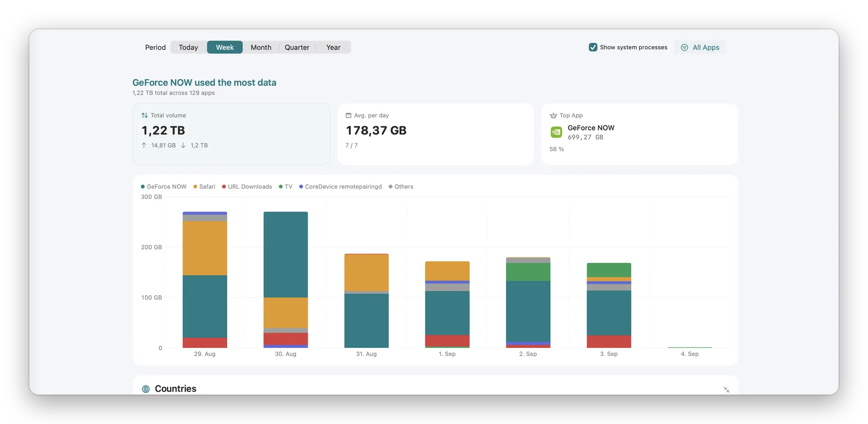The image size is (868, 424).
Task: Switch period to Year
Action: click(333, 47)
